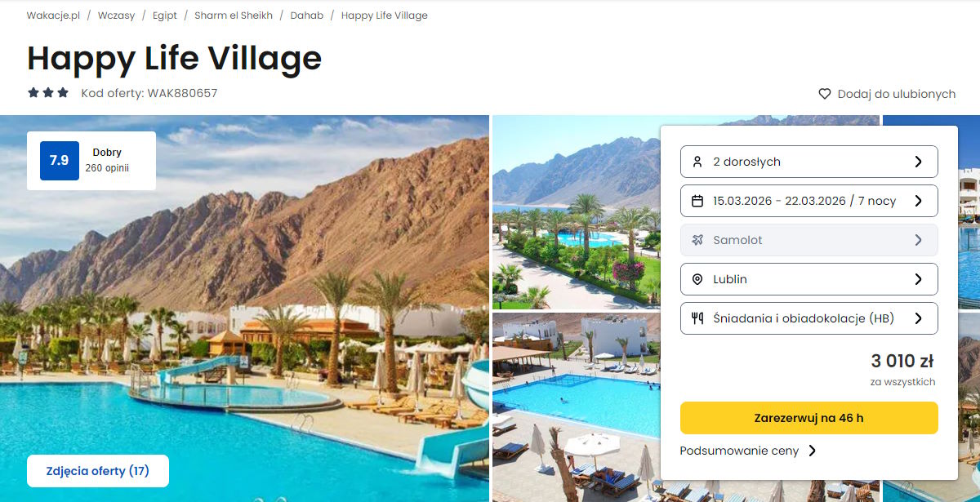Expand the Lublin departure city selector
The width and height of the screenshot is (980, 502).
pos(809,279)
